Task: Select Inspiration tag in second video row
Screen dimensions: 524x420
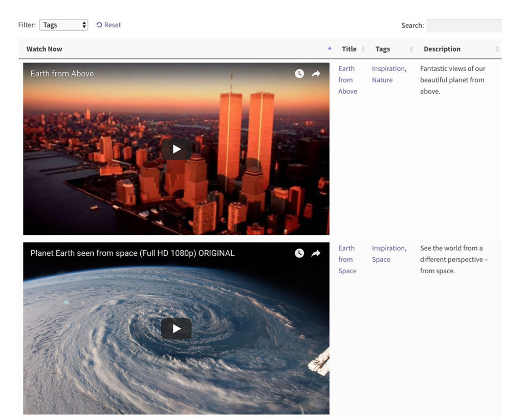Action: (388, 248)
